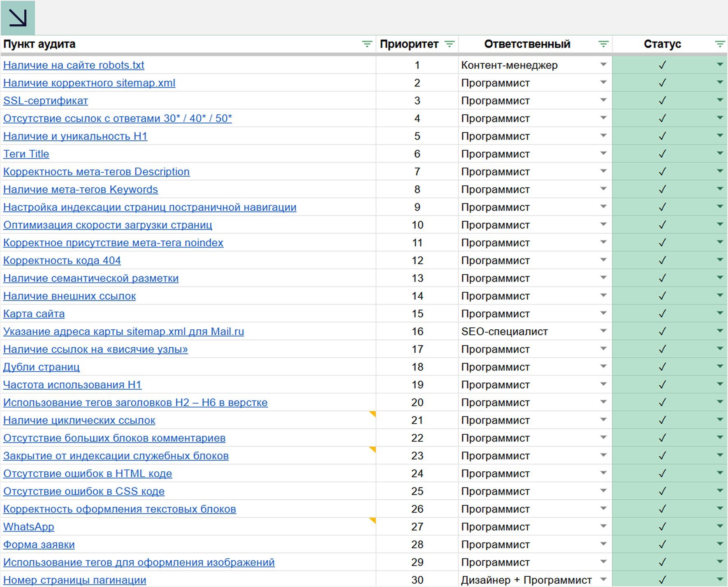
Task: Open link Корректность кода 404
Action: (62, 261)
